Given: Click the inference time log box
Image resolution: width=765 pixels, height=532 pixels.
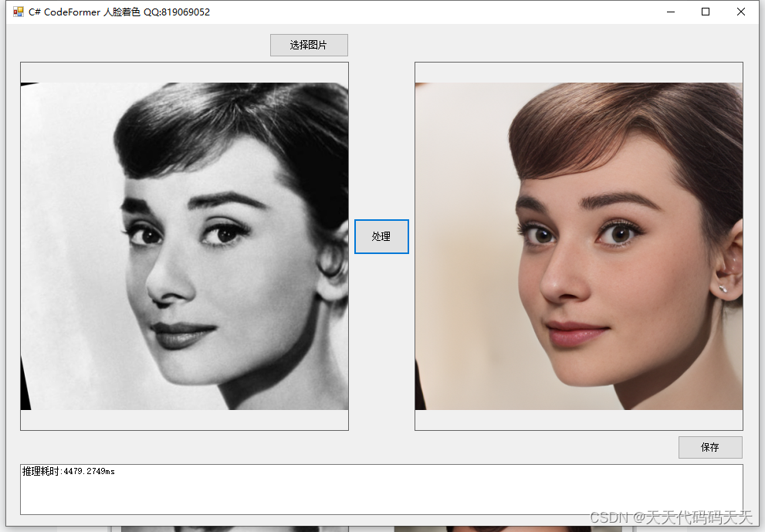Looking at the screenshot, I should 378,486.
